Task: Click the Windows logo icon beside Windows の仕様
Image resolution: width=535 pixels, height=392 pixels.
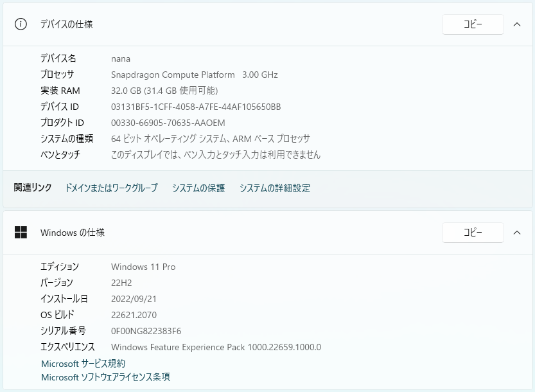Action: (x=21, y=233)
